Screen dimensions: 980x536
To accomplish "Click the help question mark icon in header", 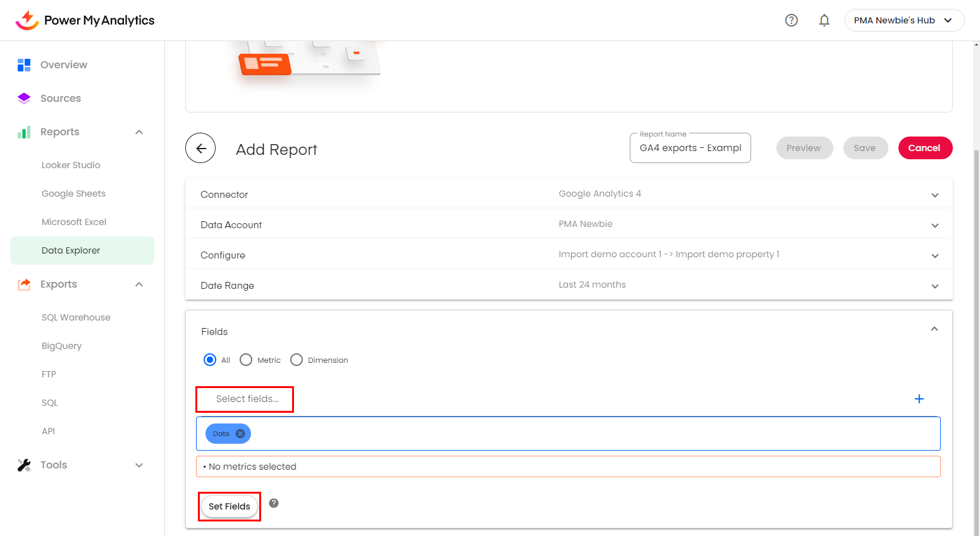I will [x=791, y=20].
